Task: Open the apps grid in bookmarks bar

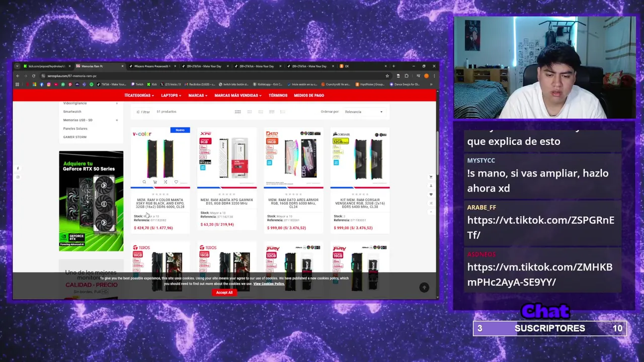Action: click(17, 84)
